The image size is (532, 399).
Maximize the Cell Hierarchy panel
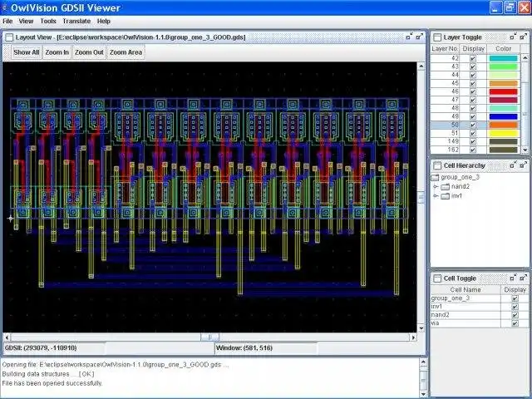(523, 165)
